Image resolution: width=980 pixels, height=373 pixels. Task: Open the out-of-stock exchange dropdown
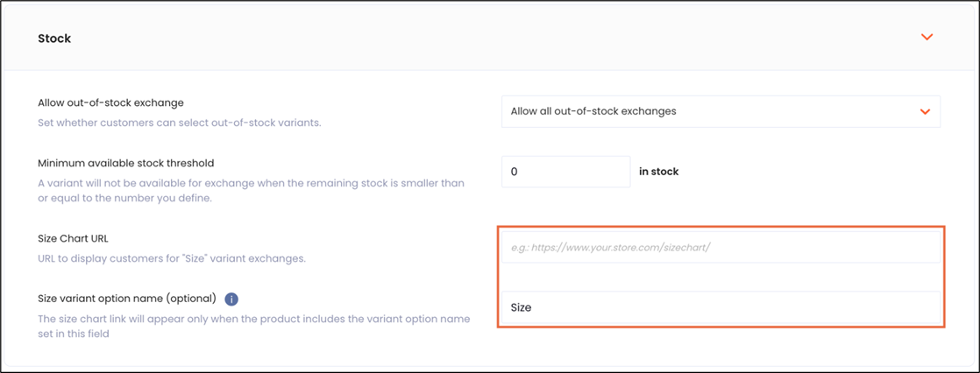click(720, 111)
